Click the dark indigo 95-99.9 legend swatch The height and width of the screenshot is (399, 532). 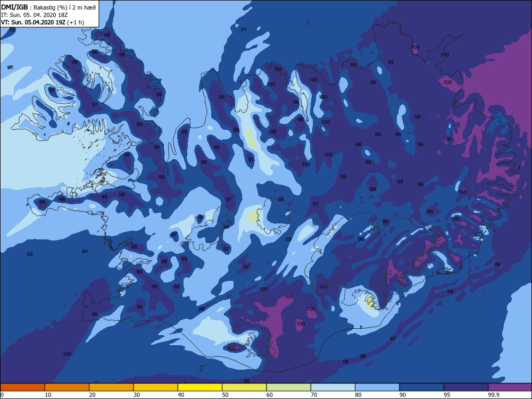(x=466, y=387)
